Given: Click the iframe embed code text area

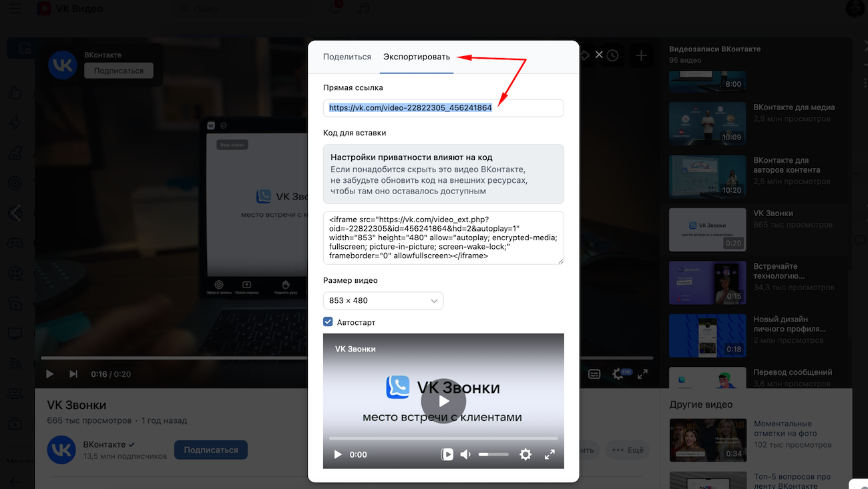Looking at the screenshot, I should point(443,237).
